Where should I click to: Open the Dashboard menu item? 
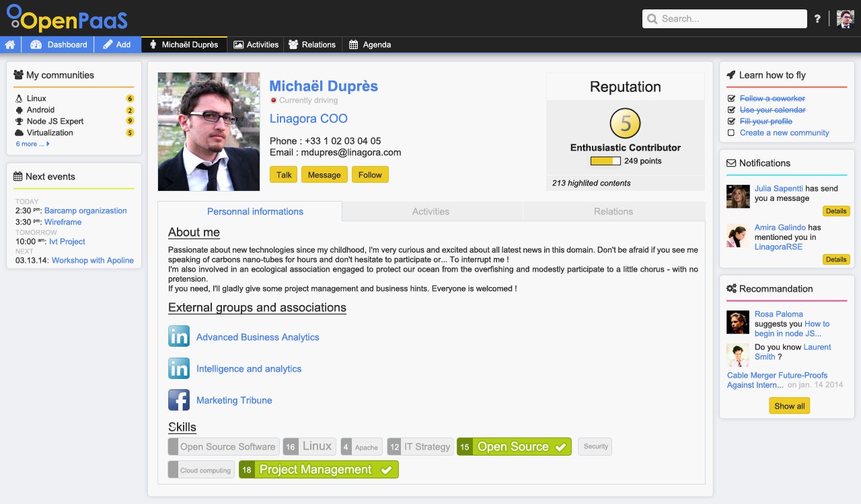tap(59, 45)
